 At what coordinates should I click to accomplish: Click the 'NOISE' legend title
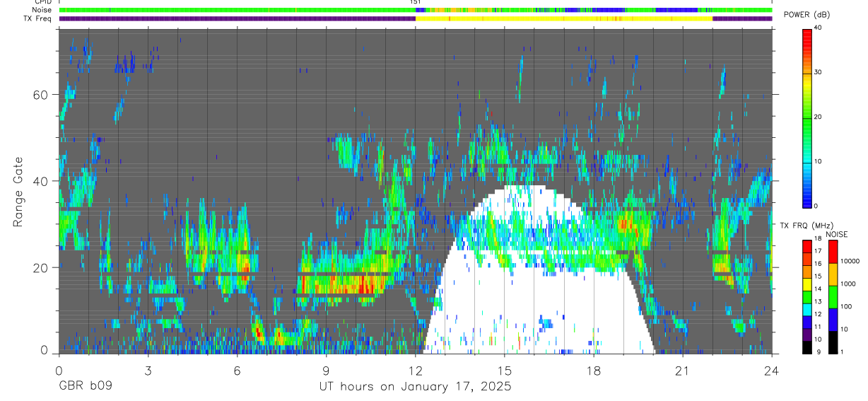tap(837, 234)
